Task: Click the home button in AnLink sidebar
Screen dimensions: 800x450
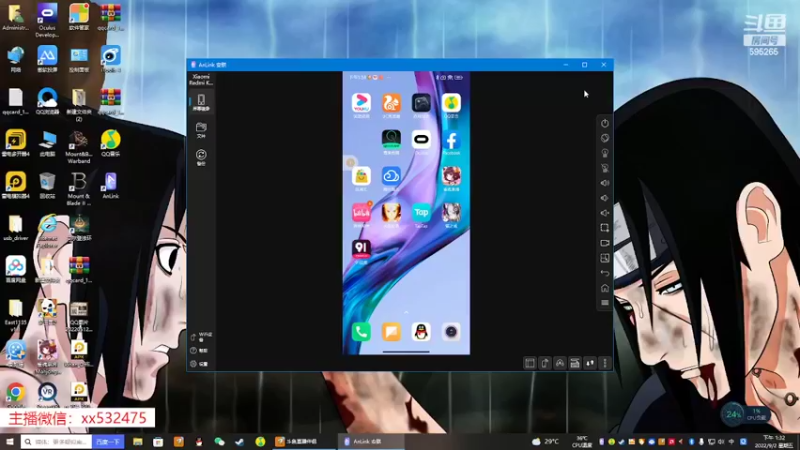Action: click(605, 288)
